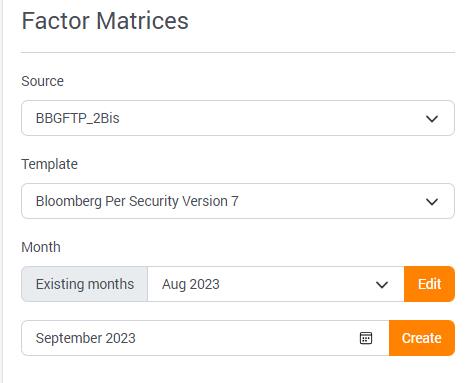
Task: Click the Factor Matrices heading
Action: (x=105, y=21)
